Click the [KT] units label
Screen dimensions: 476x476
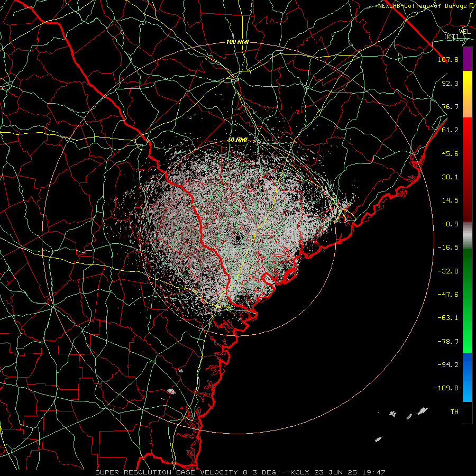(x=452, y=36)
